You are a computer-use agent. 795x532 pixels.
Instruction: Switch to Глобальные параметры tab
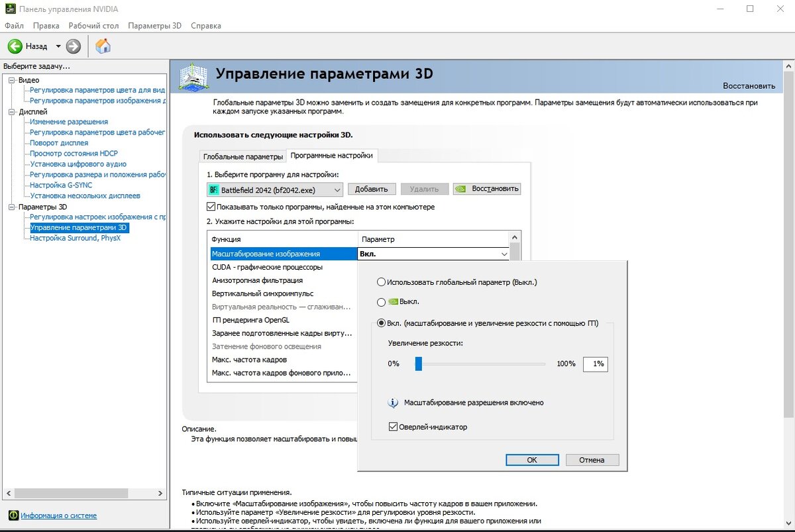tap(242, 157)
